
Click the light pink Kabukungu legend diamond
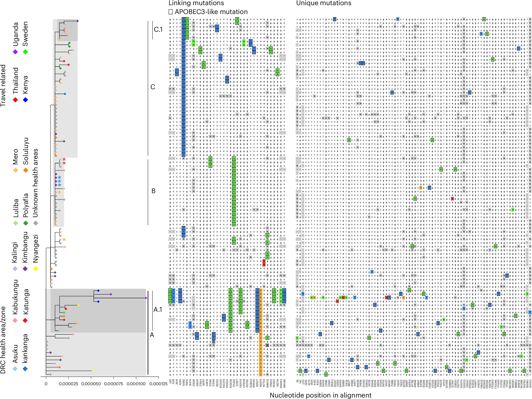15,320
